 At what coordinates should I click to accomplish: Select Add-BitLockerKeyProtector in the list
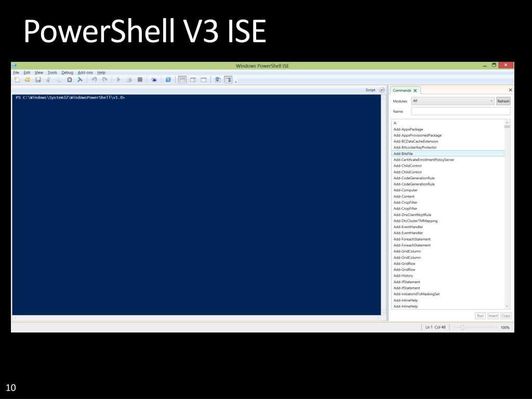pyautogui.click(x=448, y=148)
